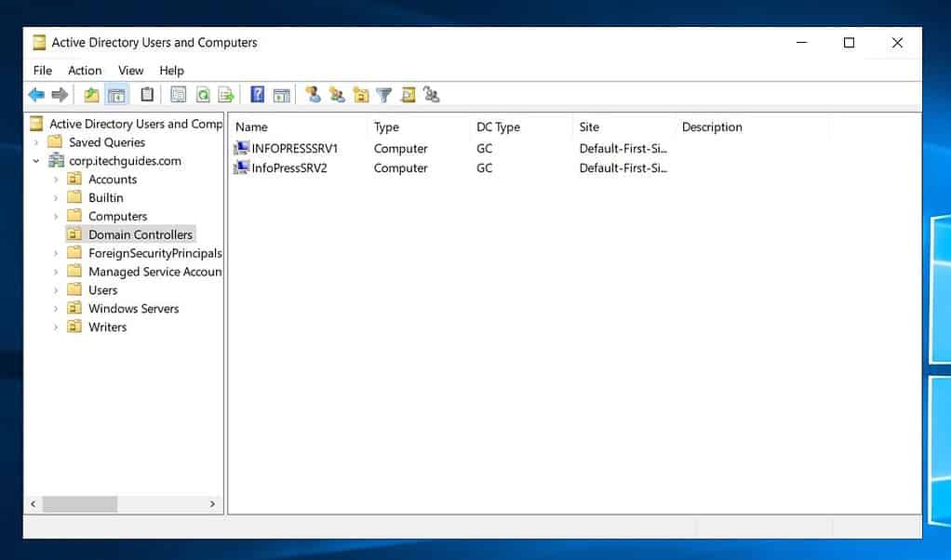Image resolution: width=951 pixels, height=560 pixels.
Task: Click the folder icon next to Saved Queries
Action: tap(55, 141)
